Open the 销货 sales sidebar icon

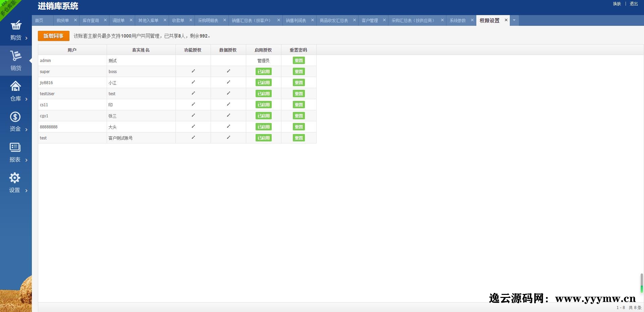click(x=16, y=56)
